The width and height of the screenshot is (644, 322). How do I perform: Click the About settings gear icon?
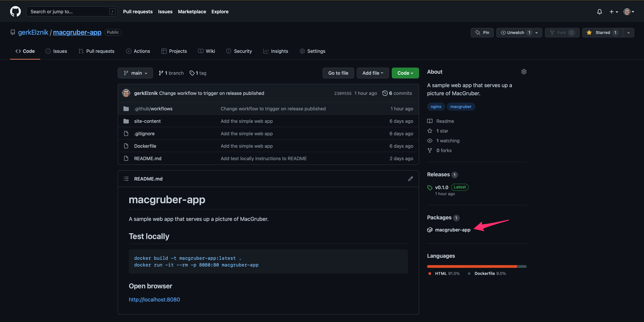524,72
